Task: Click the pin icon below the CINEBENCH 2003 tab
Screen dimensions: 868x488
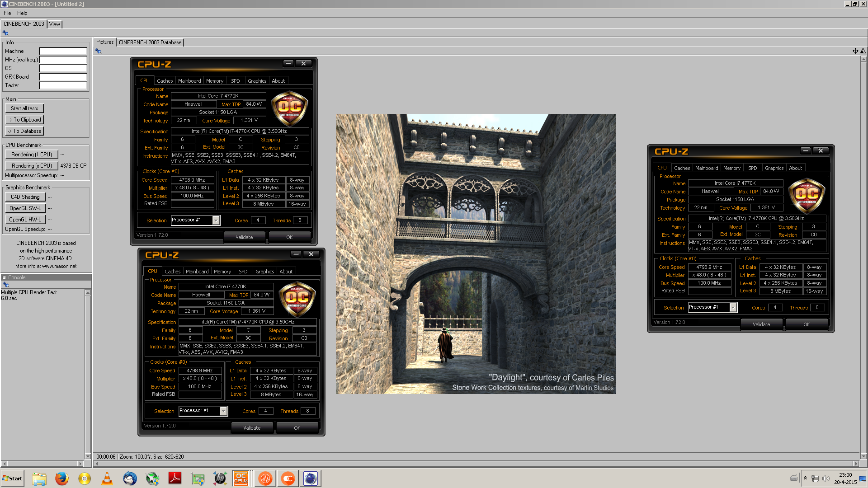Action: [x=5, y=33]
